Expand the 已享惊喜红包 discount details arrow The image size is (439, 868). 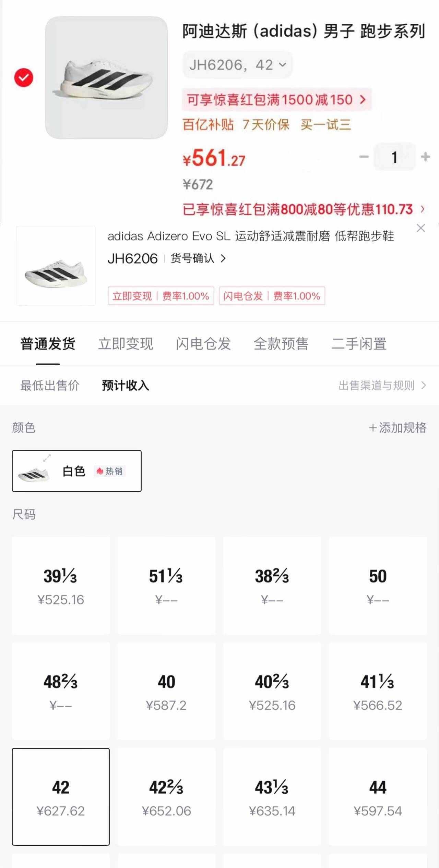point(423,209)
